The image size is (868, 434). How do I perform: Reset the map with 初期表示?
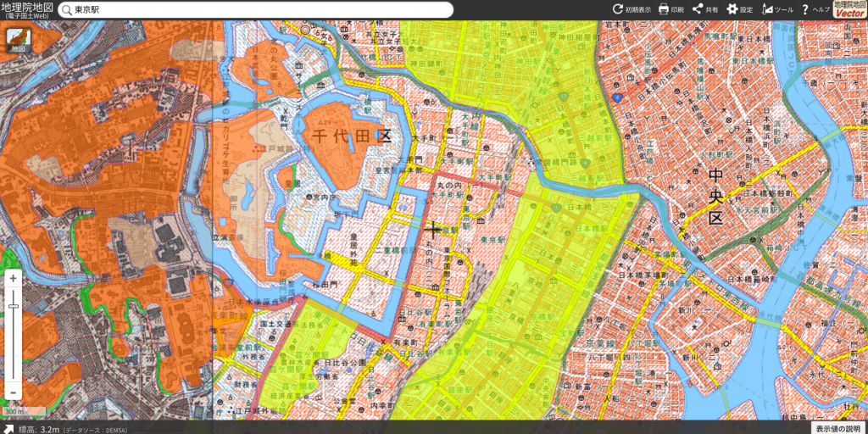click(632, 9)
